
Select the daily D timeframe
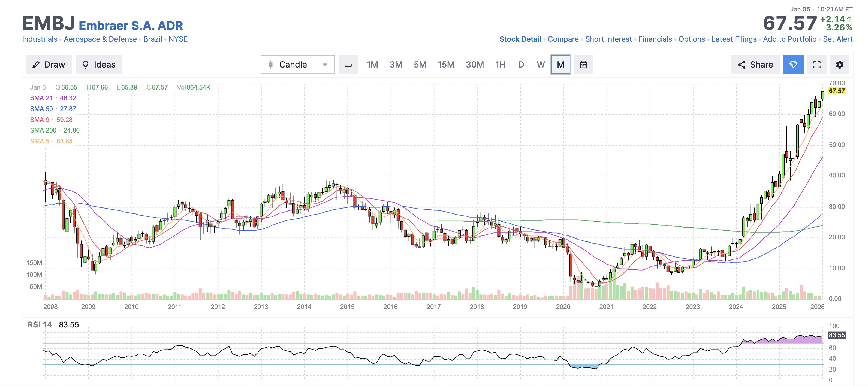(x=521, y=65)
